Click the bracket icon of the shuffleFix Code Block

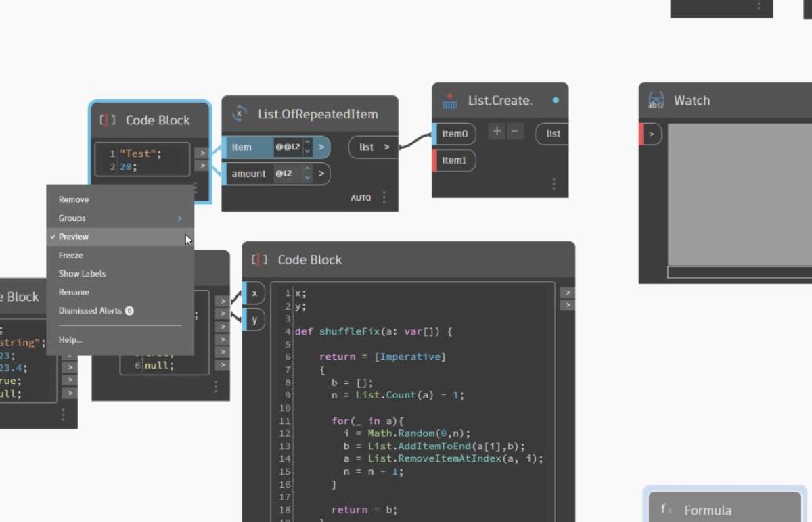[x=259, y=260]
